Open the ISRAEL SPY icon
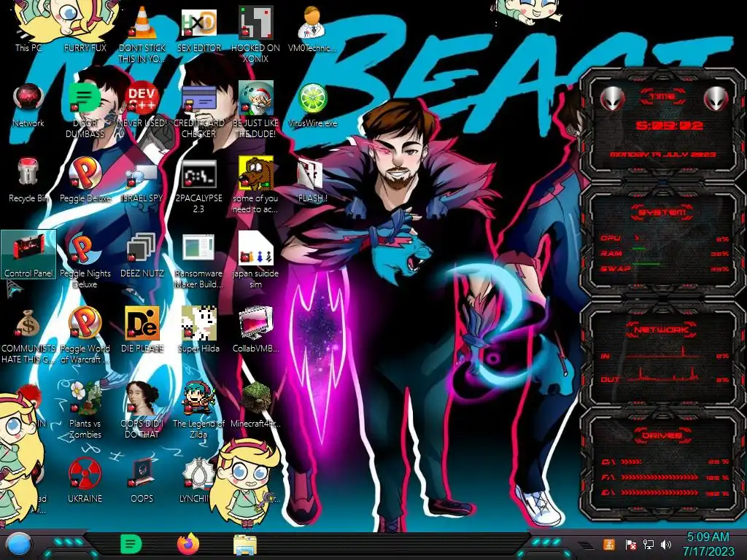 [142, 182]
